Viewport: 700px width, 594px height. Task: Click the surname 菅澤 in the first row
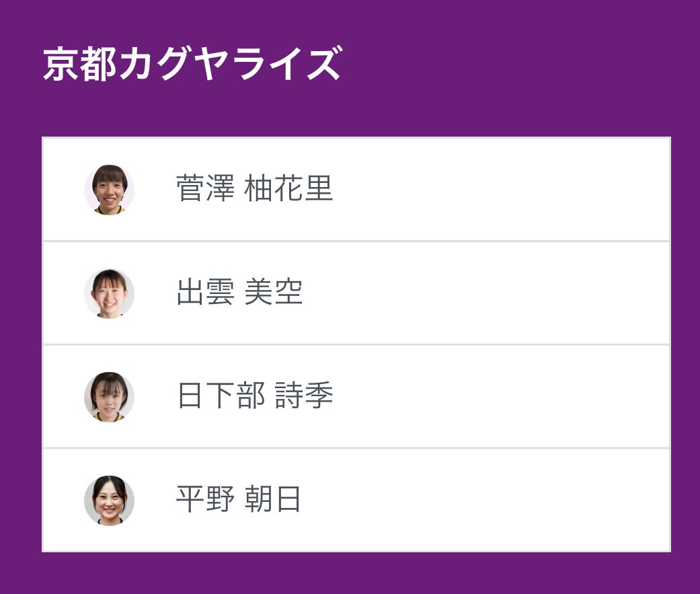[205, 189]
